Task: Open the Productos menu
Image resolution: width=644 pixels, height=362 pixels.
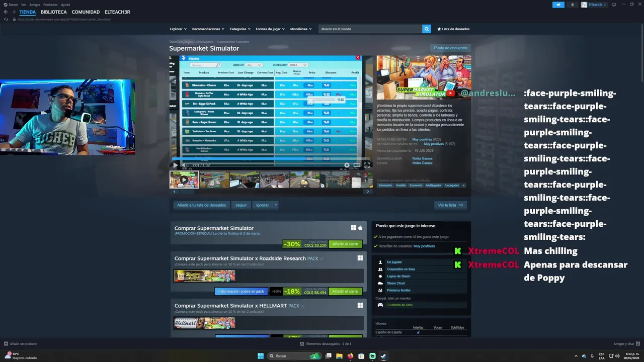Action: 50,5
